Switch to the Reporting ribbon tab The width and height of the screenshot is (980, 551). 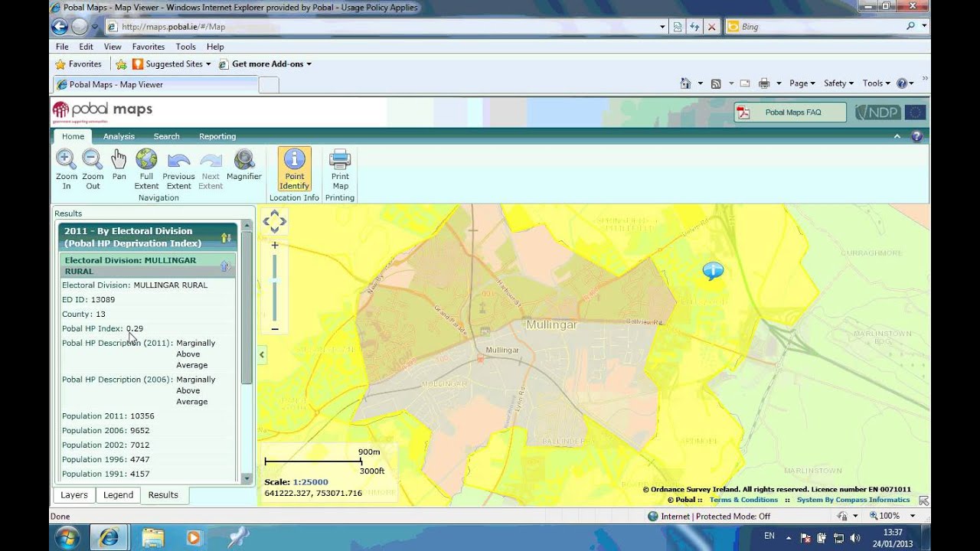point(217,136)
